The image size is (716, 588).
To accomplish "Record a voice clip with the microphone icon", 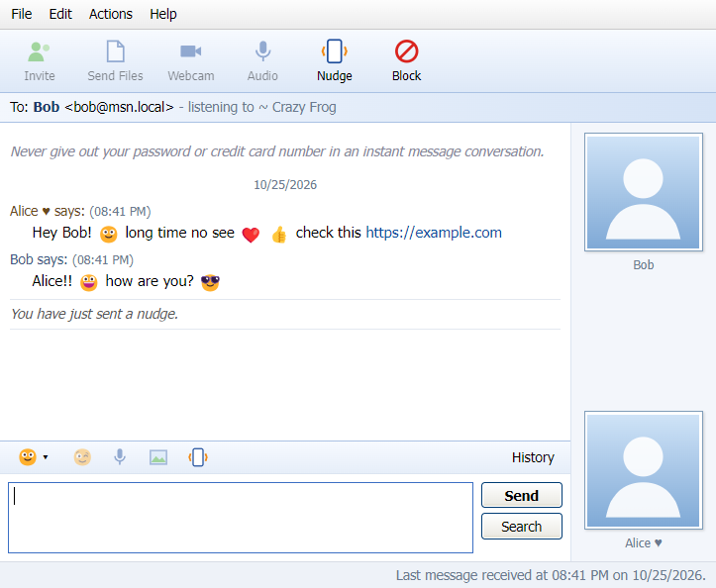I will (x=120, y=457).
